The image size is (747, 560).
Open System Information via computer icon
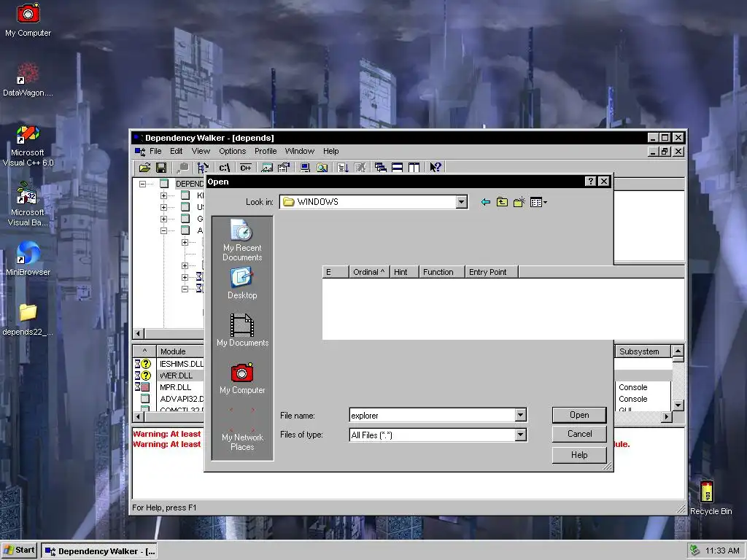pyautogui.click(x=305, y=167)
